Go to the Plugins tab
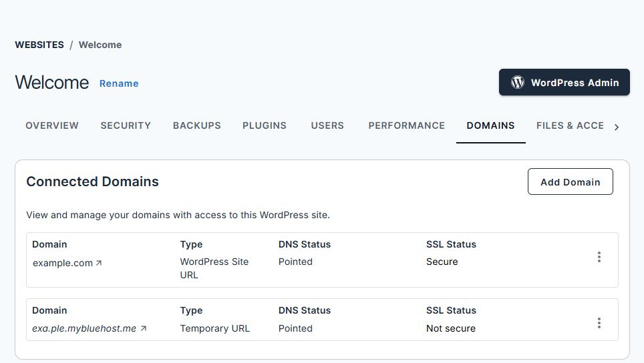The image size is (644, 363). 265,125
